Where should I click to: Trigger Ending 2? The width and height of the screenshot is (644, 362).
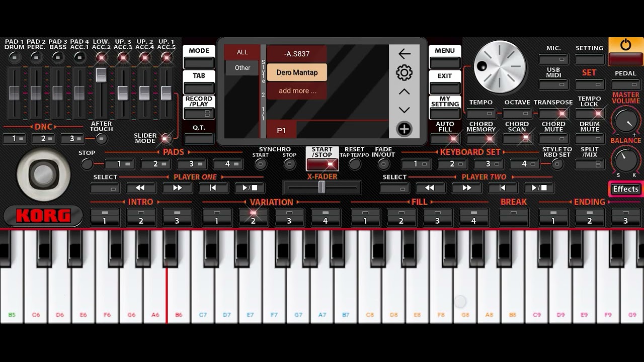(590, 217)
